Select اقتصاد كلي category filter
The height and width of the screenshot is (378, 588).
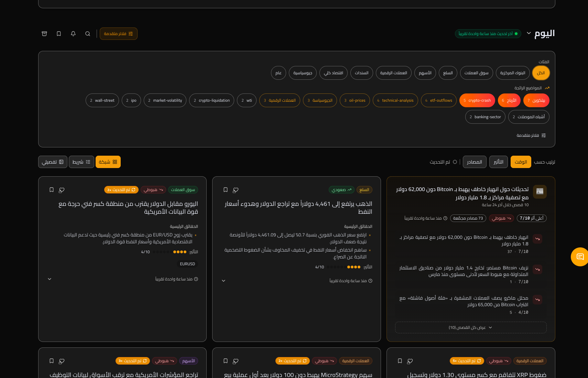pyautogui.click(x=334, y=73)
